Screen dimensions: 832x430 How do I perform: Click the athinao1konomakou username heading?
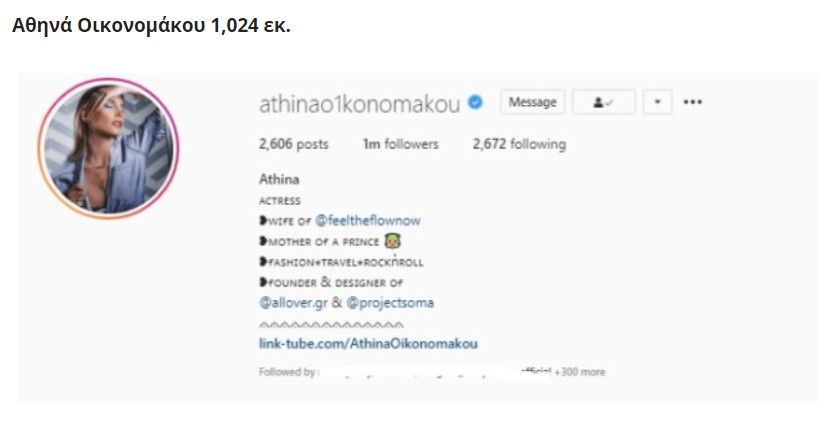tap(359, 104)
